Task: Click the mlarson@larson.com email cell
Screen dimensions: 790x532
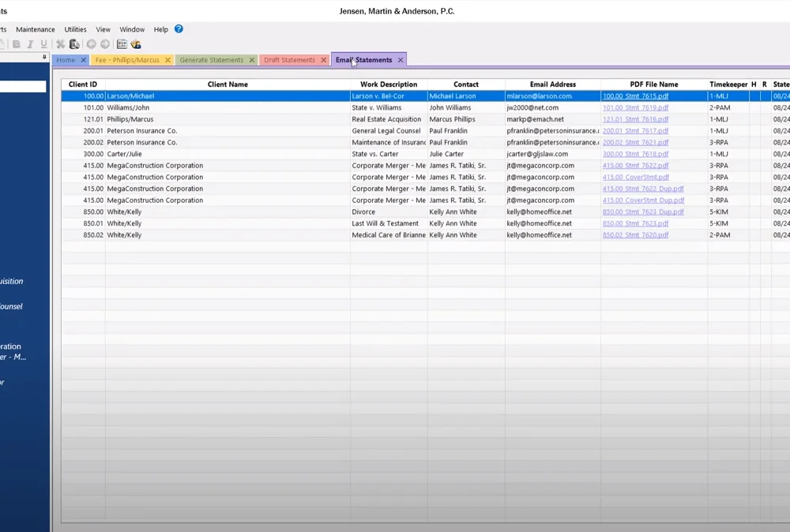Action: point(553,96)
